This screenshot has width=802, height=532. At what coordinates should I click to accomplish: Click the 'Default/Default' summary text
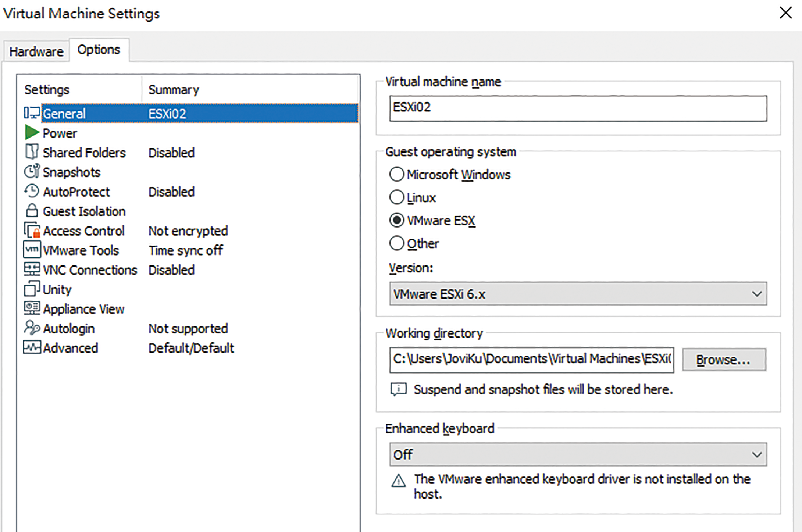coord(191,348)
